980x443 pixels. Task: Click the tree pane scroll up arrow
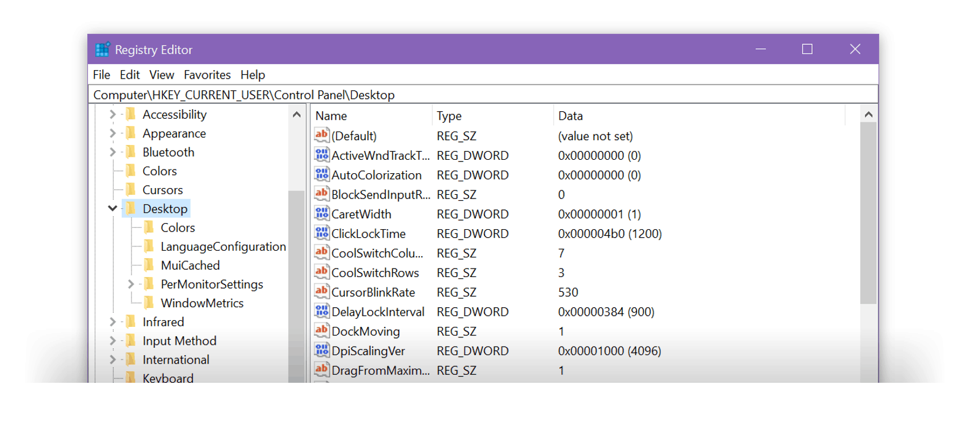click(296, 115)
